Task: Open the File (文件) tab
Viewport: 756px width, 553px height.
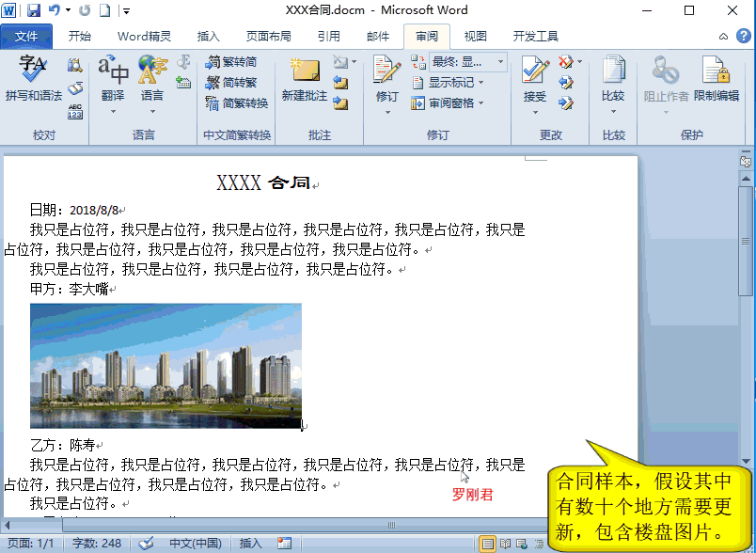Action: pos(26,37)
